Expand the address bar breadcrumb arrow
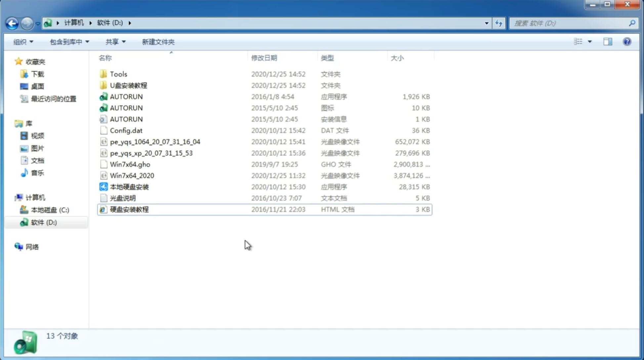Image resolution: width=644 pixels, height=360 pixels. 130,22
